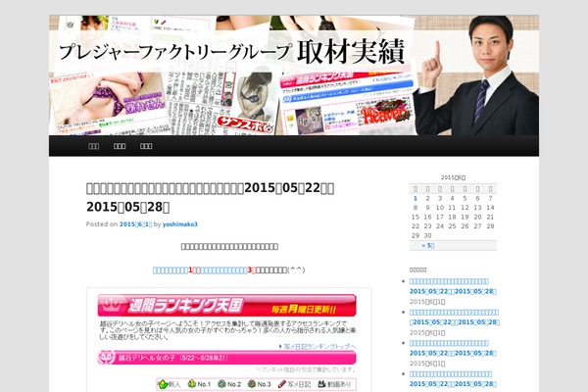Open author link yoshimako3
This screenshot has height=392, width=588.
pos(180,224)
